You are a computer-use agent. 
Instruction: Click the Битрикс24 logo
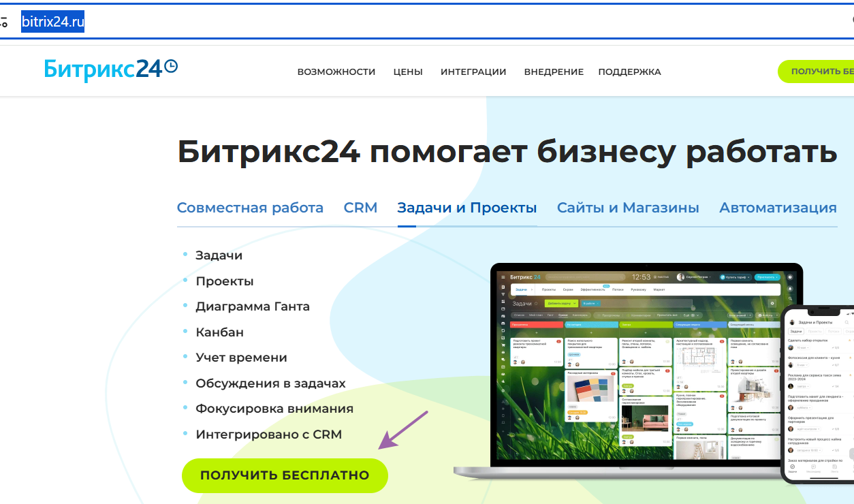111,69
